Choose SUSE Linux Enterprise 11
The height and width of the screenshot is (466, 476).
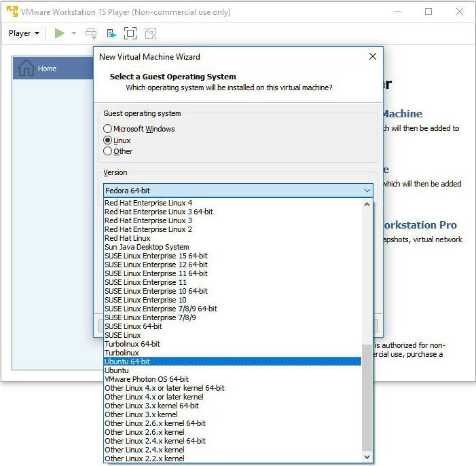[232, 282]
